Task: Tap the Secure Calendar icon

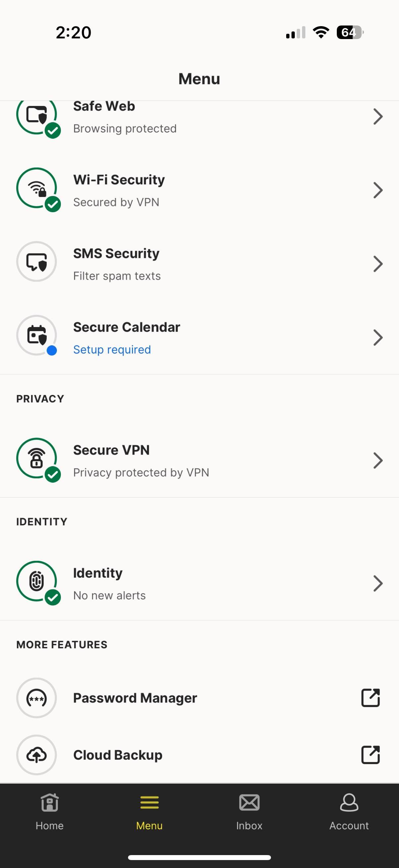Action: [37, 335]
